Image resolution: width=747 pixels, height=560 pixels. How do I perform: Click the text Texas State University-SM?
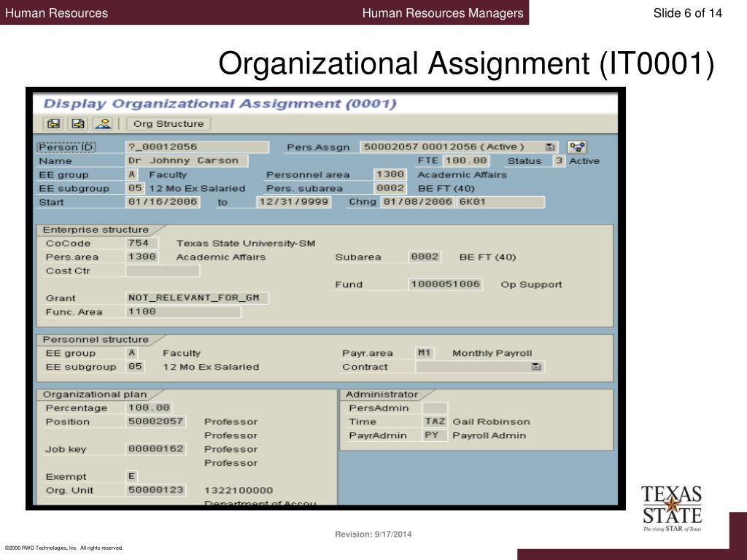246,244
